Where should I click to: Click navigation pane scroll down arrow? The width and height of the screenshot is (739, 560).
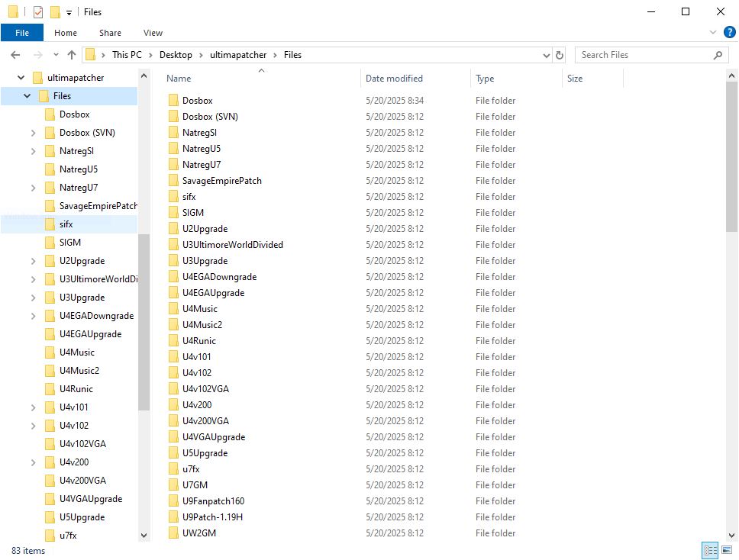tap(144, 536)
